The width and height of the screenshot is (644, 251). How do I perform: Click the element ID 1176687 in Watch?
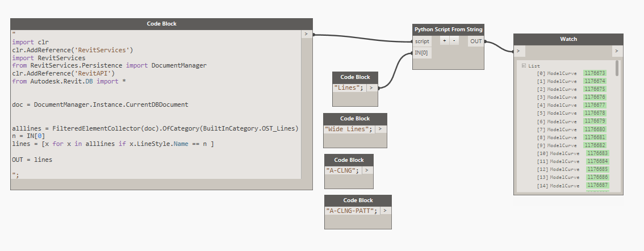(597, 185)
